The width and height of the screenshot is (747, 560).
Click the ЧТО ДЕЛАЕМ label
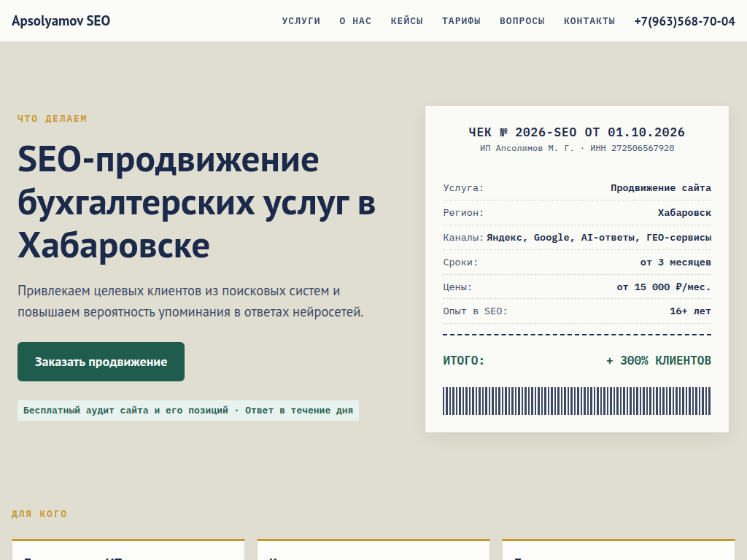[52, 119]
